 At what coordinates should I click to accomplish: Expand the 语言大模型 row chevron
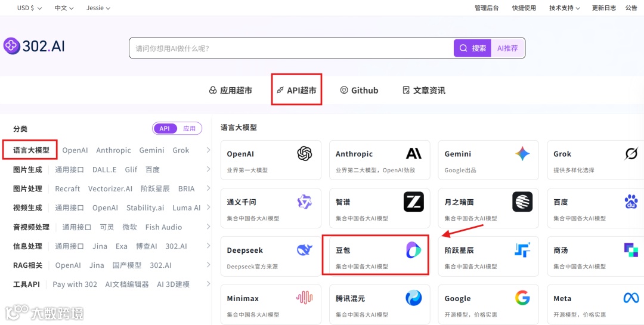point(208,150)
